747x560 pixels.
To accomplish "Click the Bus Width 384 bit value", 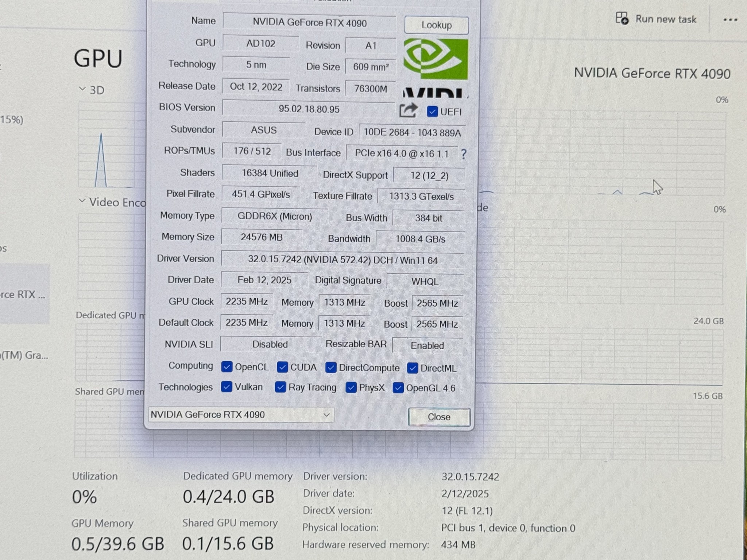I will 429,218.
